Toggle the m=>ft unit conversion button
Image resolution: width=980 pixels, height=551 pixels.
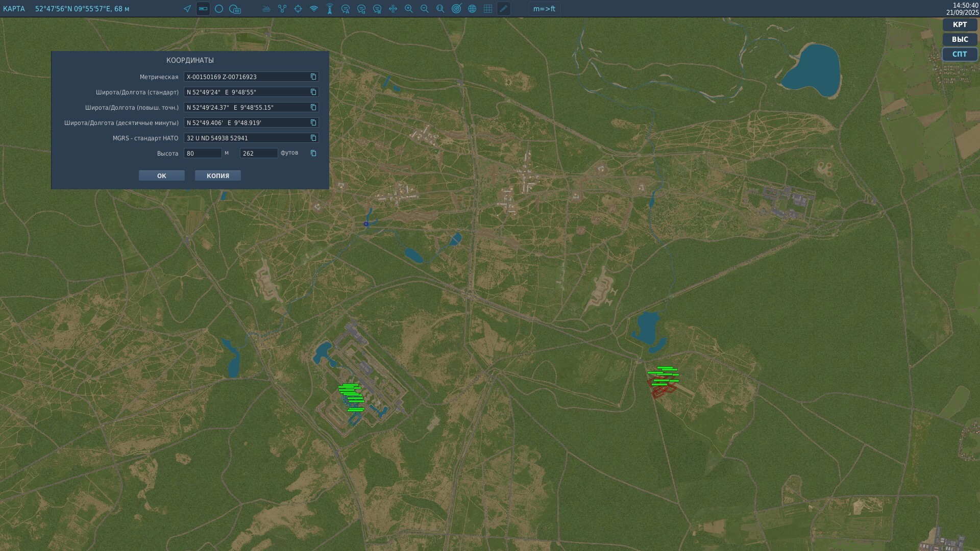pyautogui.click(x=544, y=9)
